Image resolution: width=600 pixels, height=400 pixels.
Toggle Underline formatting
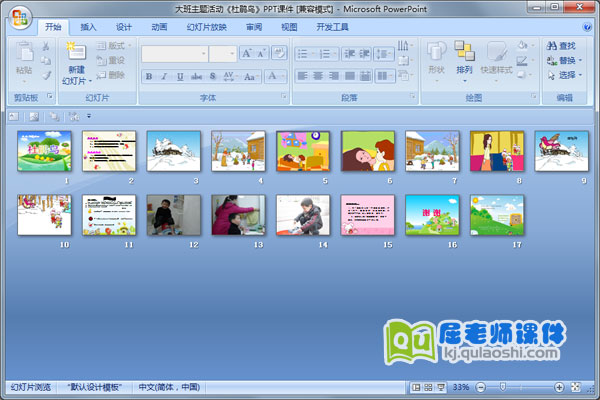(x=180, y=76)
